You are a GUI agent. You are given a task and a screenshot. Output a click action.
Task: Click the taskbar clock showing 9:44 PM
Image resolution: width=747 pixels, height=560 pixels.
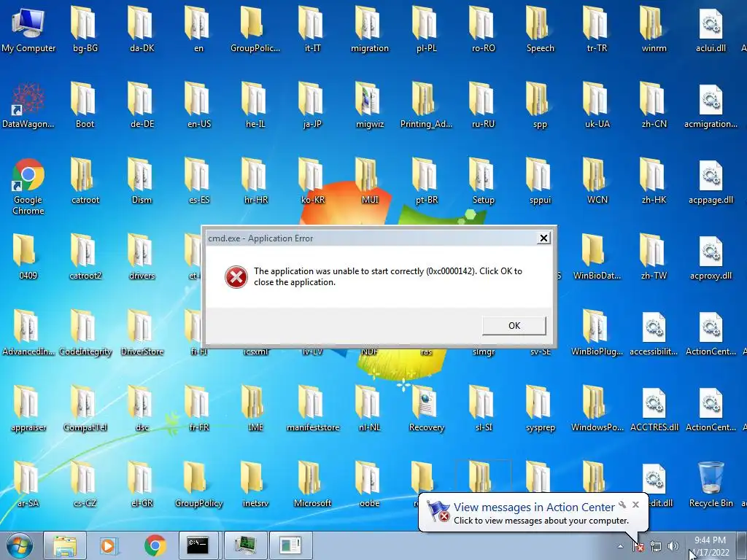[711, 546]
